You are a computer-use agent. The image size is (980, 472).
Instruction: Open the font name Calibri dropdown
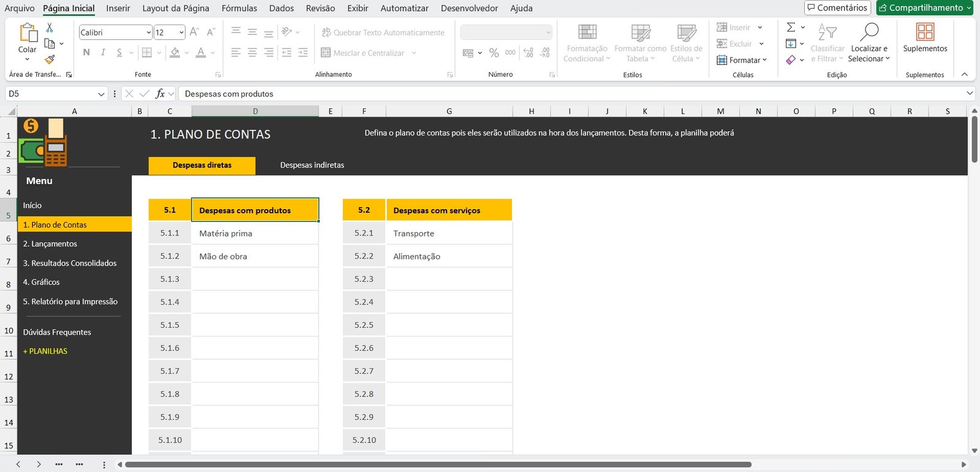coord(149,32)
